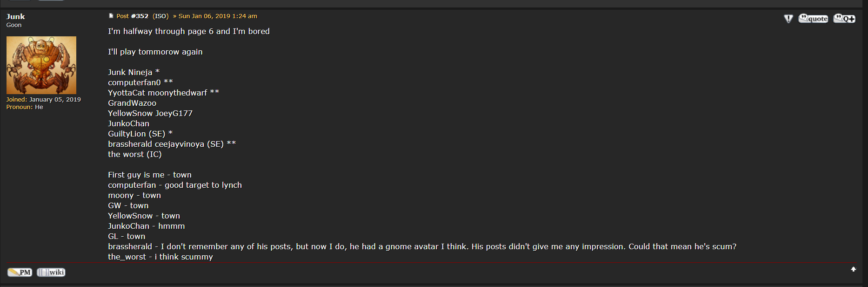Report this post with the exclamation icon

(788, 19)
